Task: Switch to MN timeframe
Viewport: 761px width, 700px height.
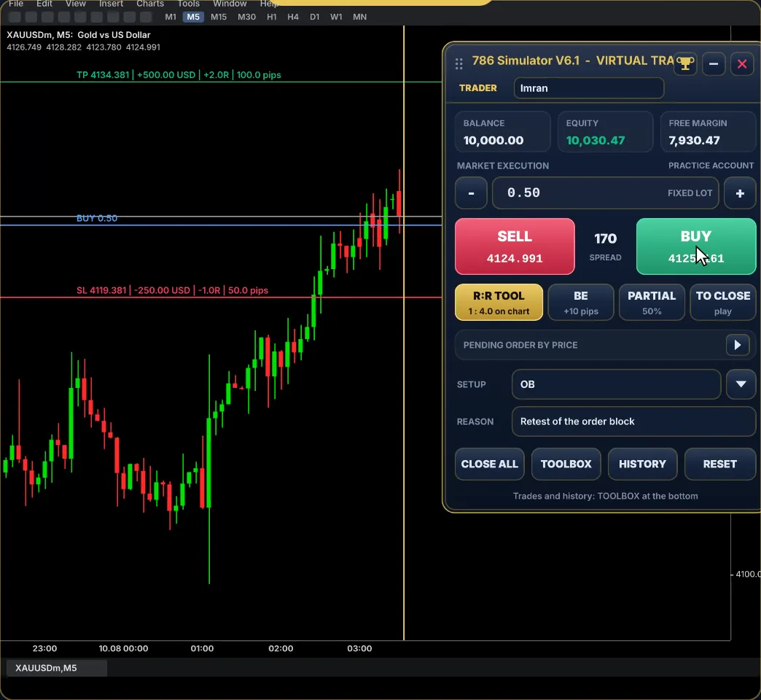Action: click(x=359, y=17)
